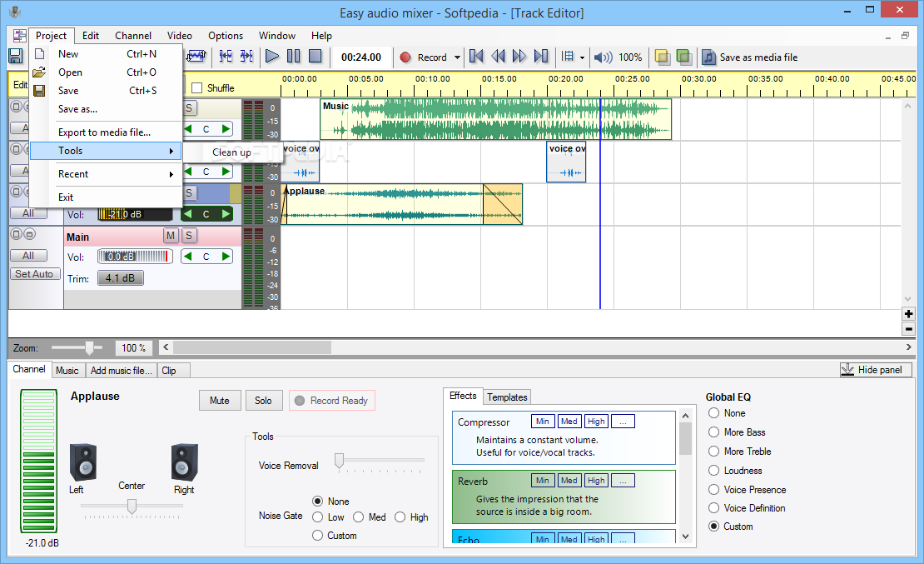Click the second split-clip toolbar icon
The width and height of the screenshot is (924, 564).
tap(247, 57)
